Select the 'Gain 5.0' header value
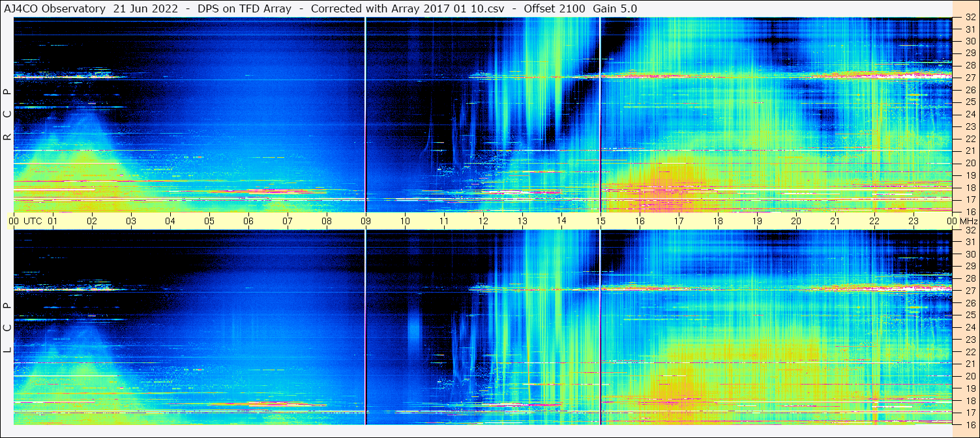Viewport: 980px width, 438px height. 616,9
